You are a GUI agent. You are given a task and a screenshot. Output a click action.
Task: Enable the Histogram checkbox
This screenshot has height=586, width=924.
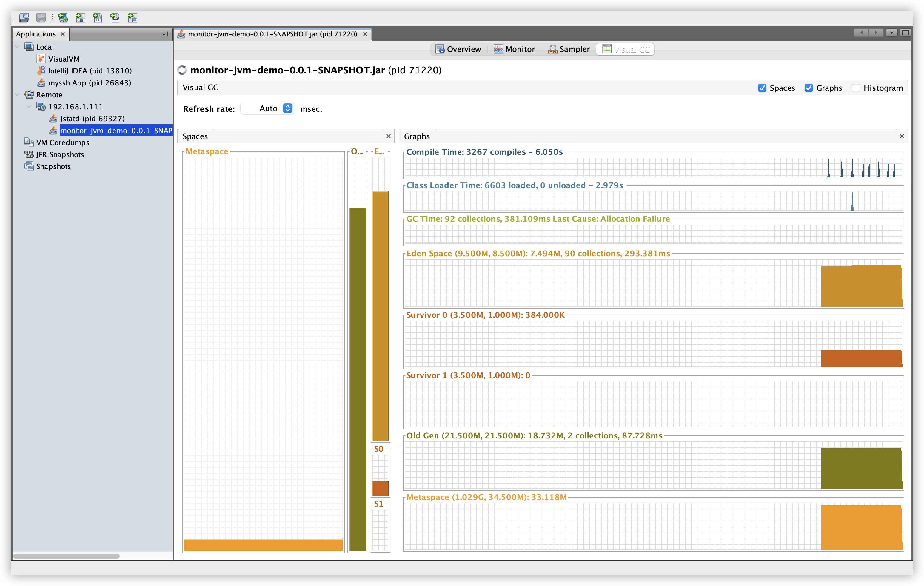pyautogui.click(x=856, y=88)
